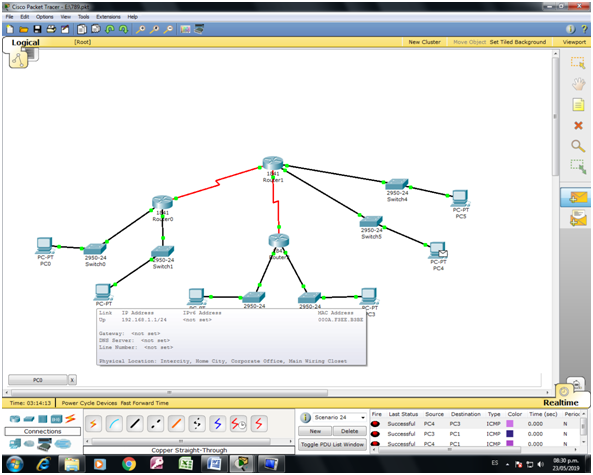This screenshot has width=593, height=475.
Task: Expand connection types scroll right arrow
Action: pyautogui.click(x=290, y=441)
